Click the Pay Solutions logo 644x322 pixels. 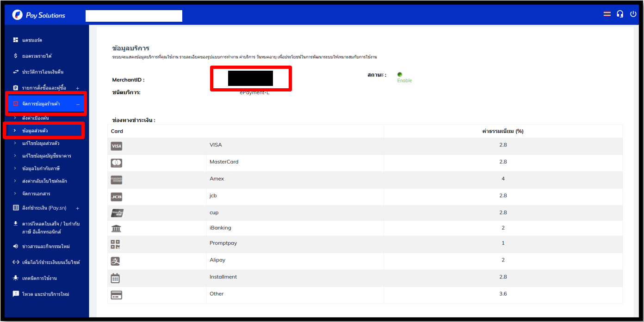point(39,15)
